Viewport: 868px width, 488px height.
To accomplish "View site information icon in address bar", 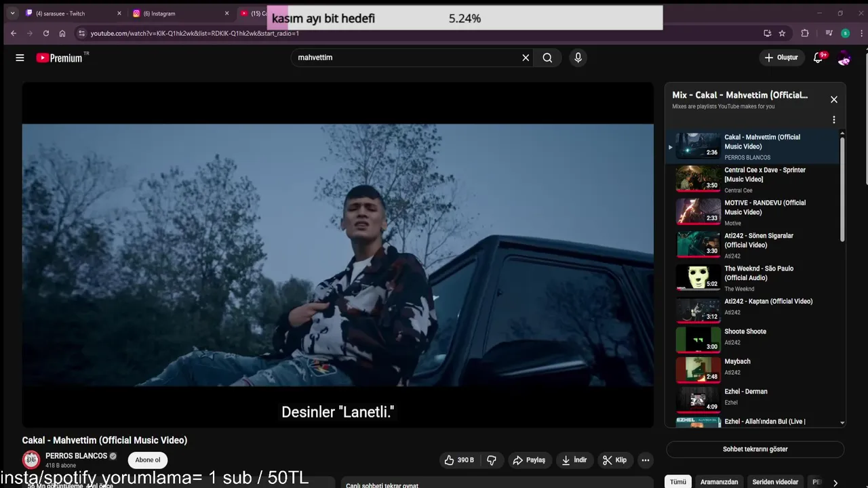I will click(81, 33).
